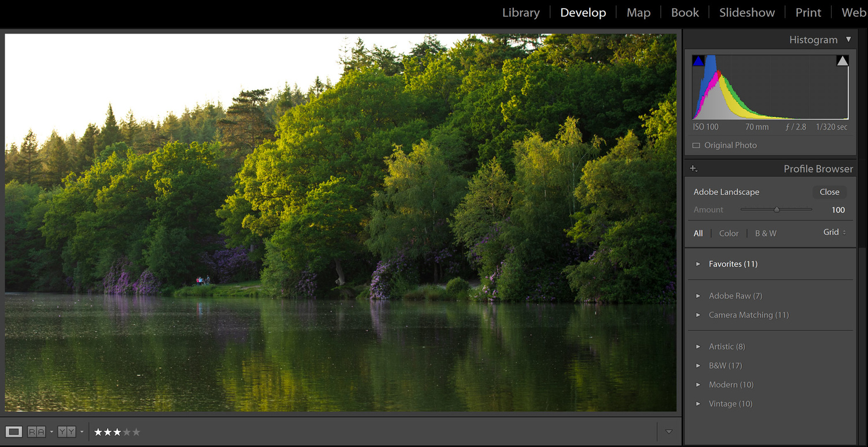Open the toolbar content menu arrow

[x=669, y=432]
